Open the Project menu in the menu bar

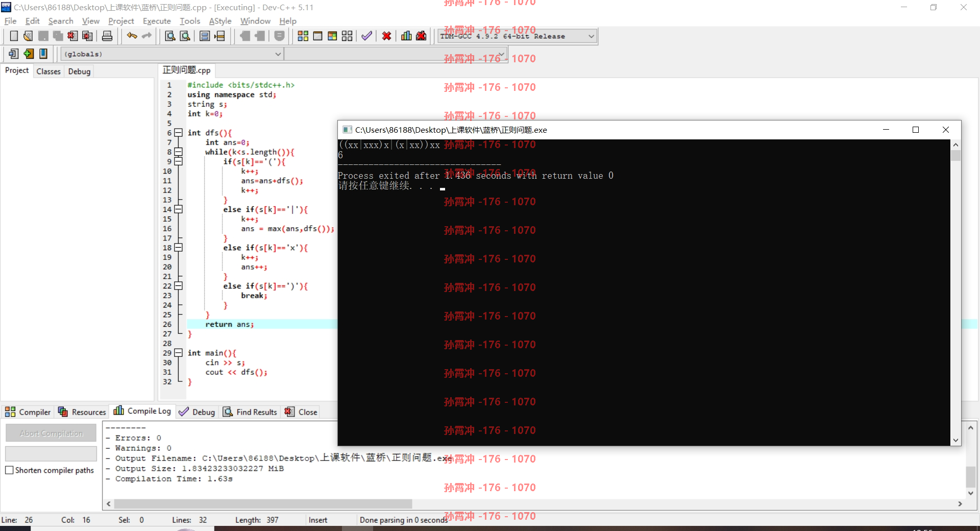point(121,21)
